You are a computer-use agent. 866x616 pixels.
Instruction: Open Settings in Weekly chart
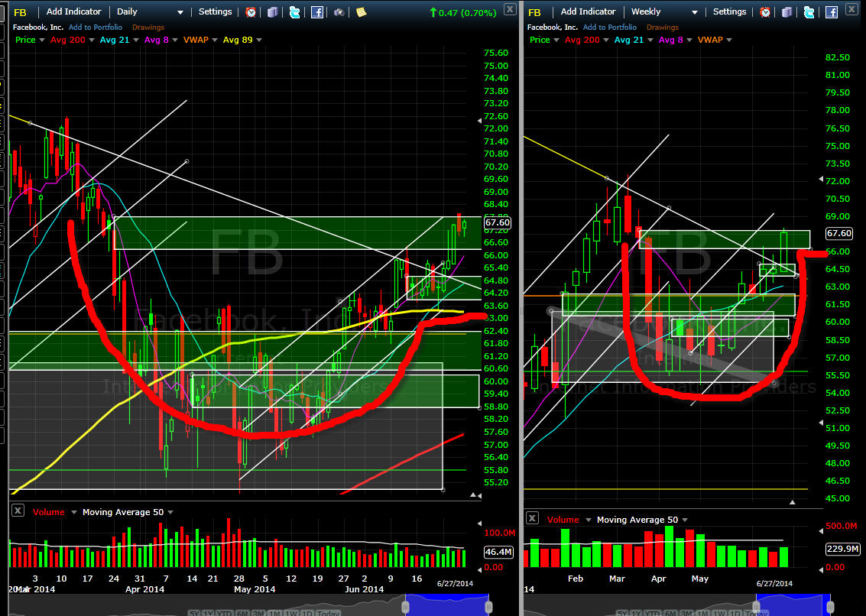(729, 11)
